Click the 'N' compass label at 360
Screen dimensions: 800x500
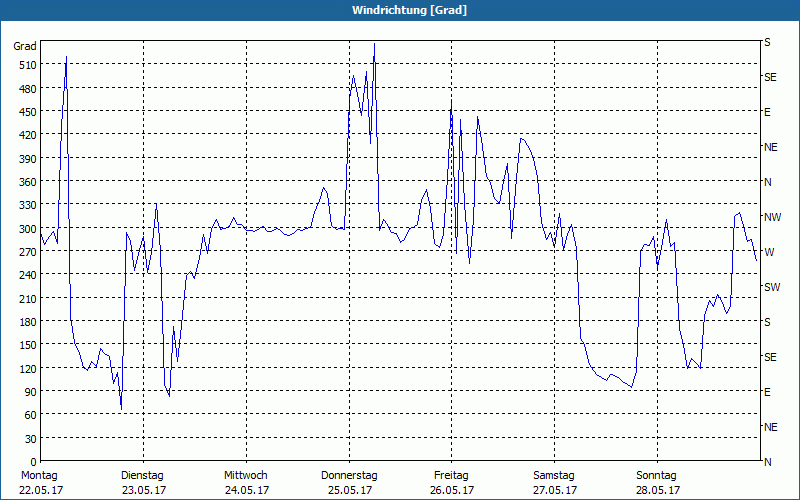point(768,182)
